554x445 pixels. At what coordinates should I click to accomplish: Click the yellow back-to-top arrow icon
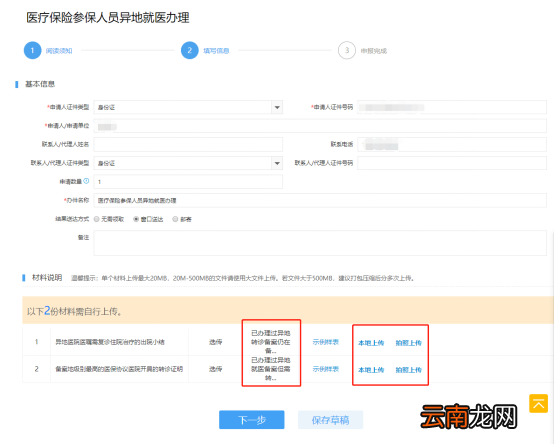tap(538, 403)
